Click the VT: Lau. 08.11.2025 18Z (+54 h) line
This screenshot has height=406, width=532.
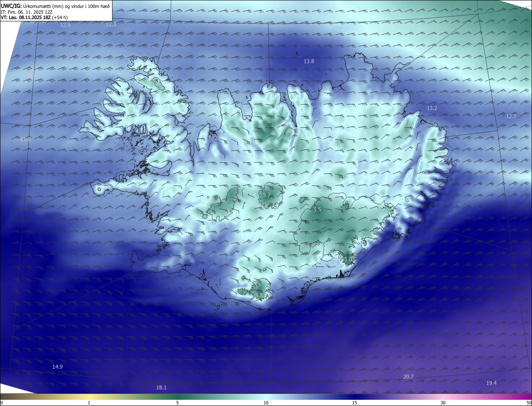pos(34,17)
